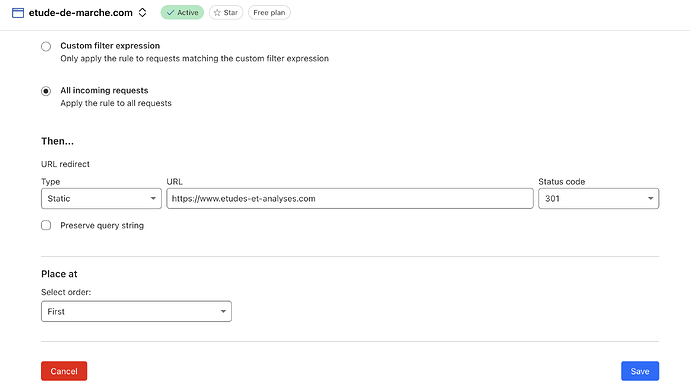Click the website window icon beside etude-de-marche.com

pos(18,13)
